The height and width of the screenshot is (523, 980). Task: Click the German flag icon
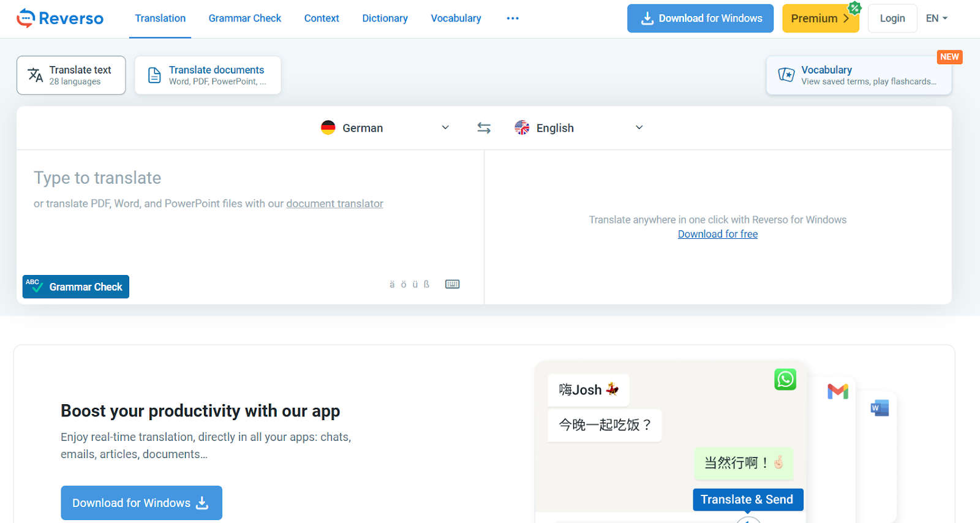pos(328,127)
